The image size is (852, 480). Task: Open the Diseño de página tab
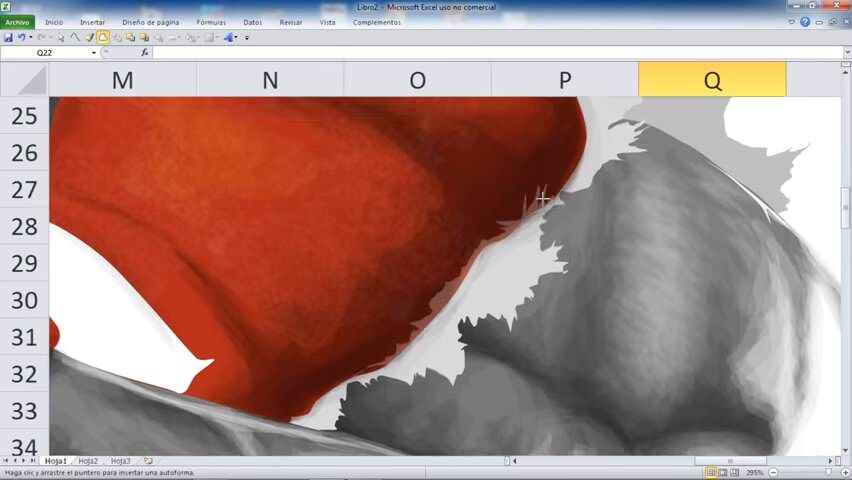point(151,22)
